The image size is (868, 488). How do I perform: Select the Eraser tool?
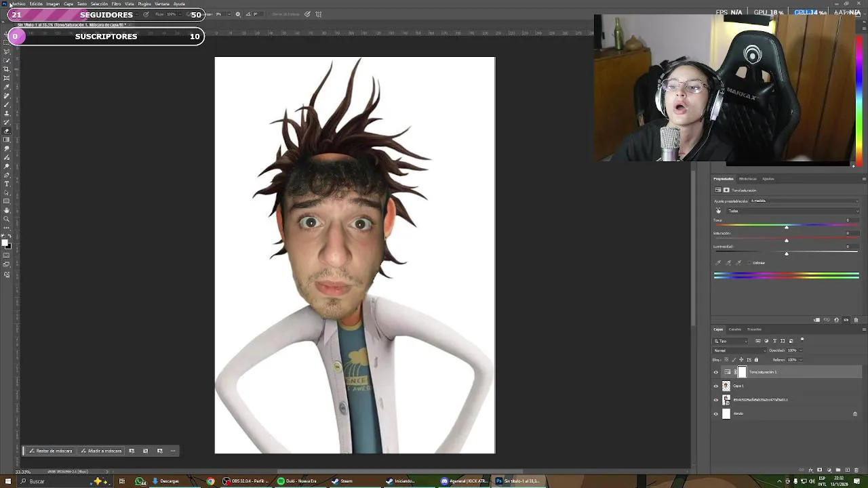click(7, 130)
